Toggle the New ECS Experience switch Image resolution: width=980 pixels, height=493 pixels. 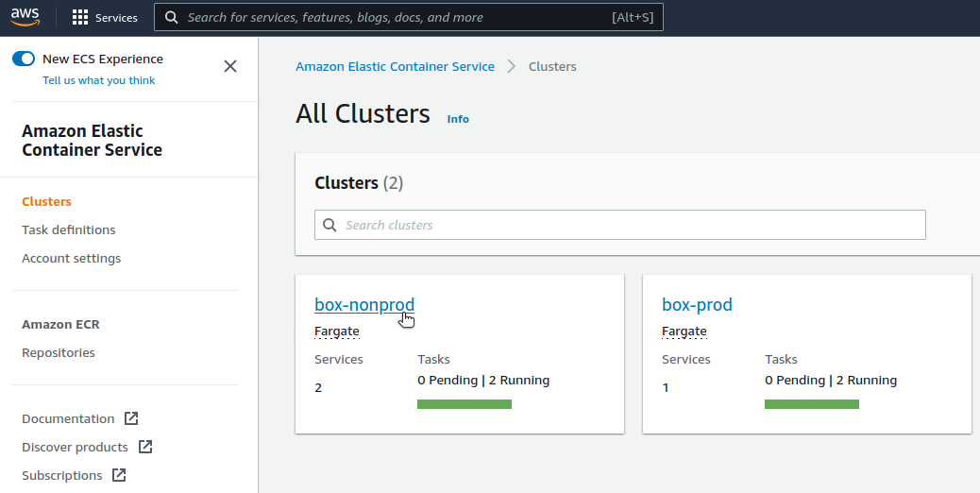(24, 59)
